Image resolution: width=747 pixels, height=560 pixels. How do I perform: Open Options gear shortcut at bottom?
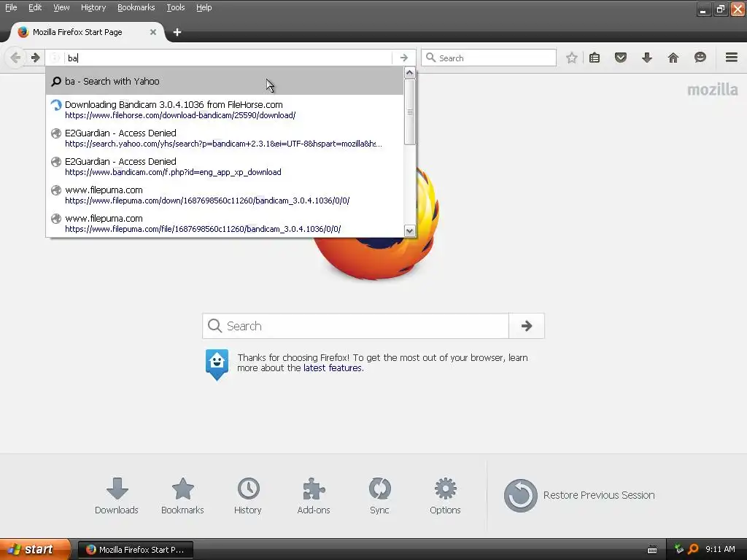pyautogui.click(x=446, y=496)
